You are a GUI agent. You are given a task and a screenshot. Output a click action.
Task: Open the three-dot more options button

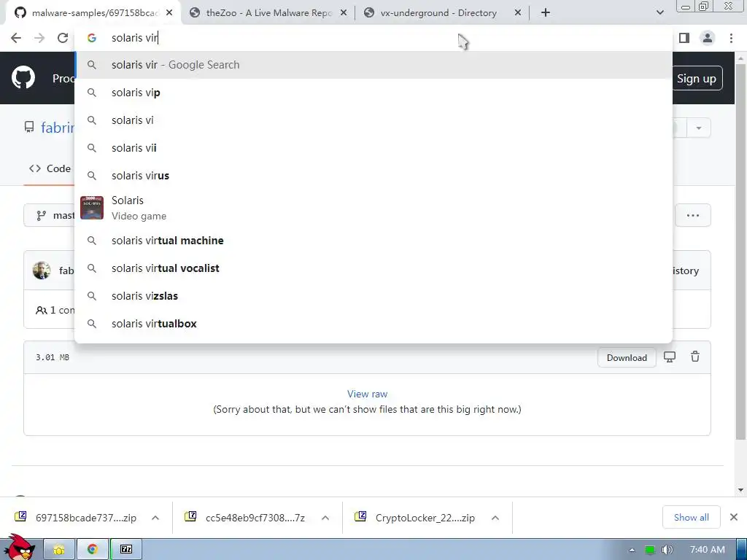tap(693, 215)
